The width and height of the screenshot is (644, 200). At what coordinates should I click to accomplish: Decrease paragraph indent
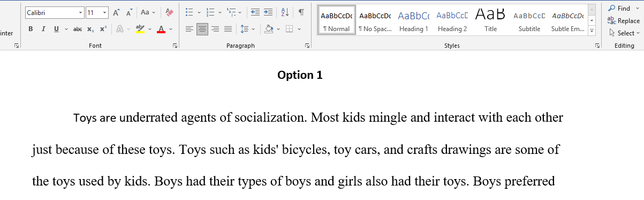click(x=255, y=12)
